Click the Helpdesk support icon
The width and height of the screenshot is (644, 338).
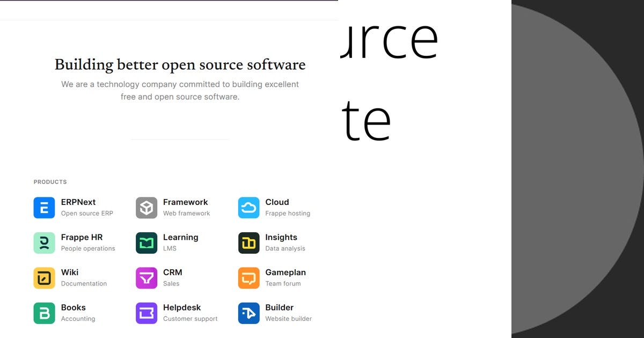pyautogui.click(x=146, y=312)
